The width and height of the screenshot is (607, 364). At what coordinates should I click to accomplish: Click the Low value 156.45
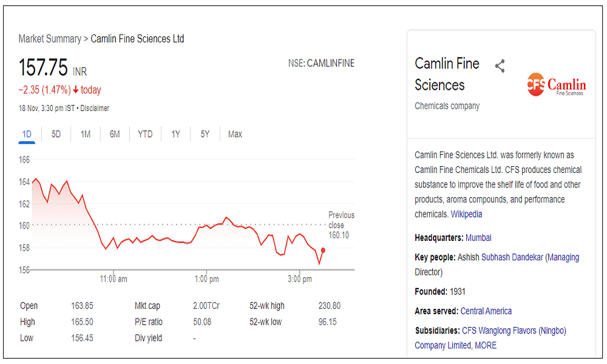[x=82, y=339]
